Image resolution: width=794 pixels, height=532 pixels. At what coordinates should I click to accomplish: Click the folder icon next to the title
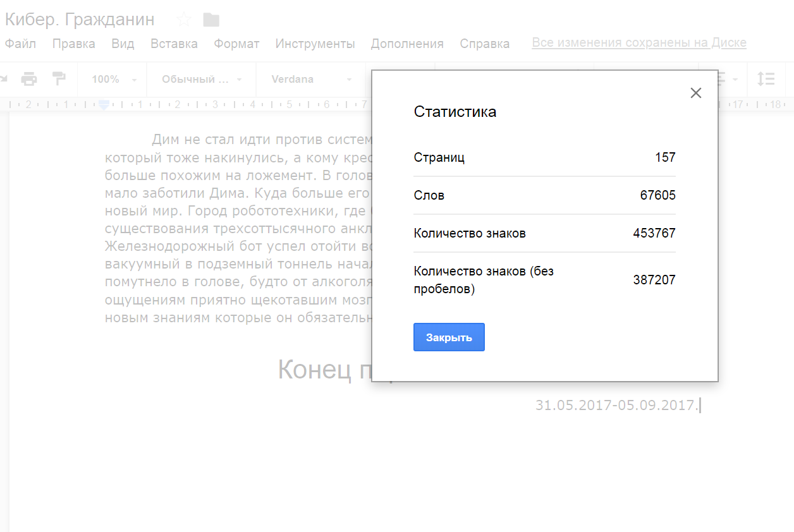pos(211,20)
